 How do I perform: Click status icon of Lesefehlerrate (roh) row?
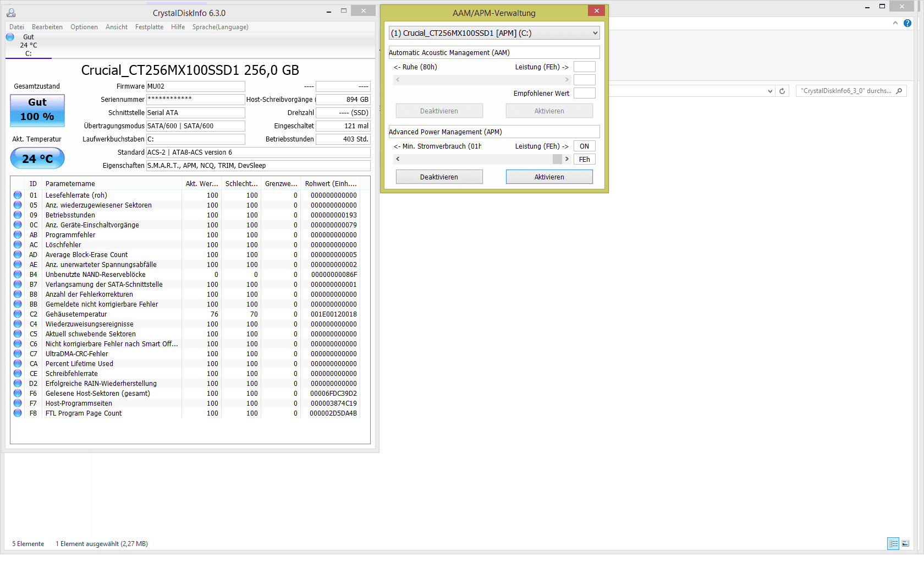[x=18, y=195]
